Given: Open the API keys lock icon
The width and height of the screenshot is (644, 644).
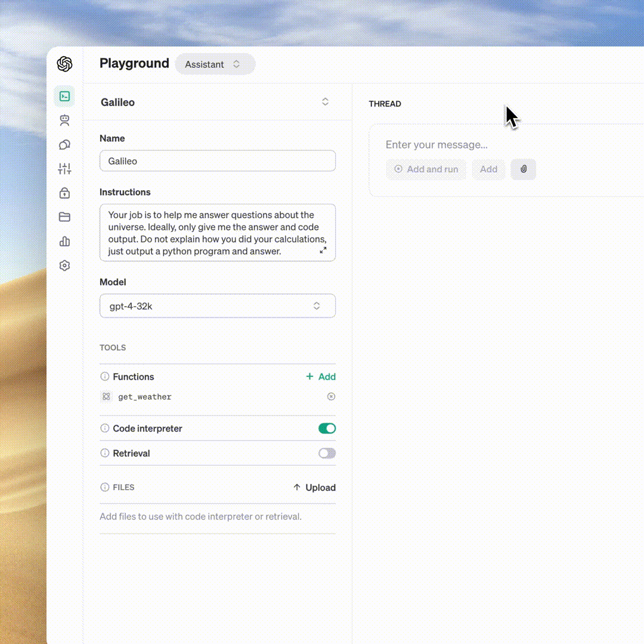Looking at the screenshot, I should [x=64, y=193].
